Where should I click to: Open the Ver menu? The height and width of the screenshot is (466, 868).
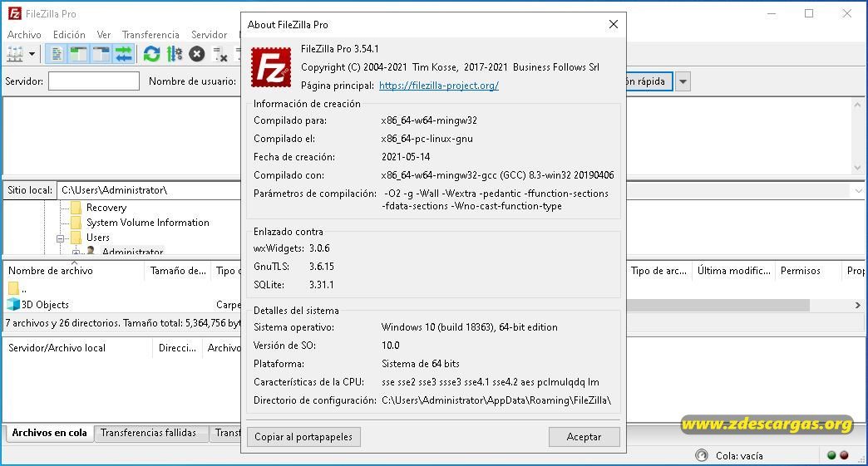pos(104,34)
